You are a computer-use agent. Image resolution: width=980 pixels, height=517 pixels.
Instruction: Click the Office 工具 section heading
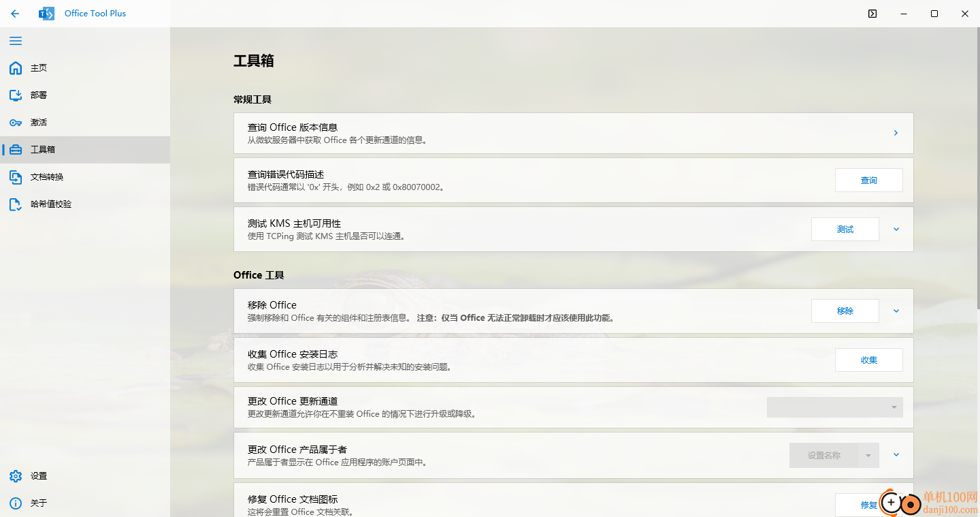pyautogui.click(x=259, y=275)
